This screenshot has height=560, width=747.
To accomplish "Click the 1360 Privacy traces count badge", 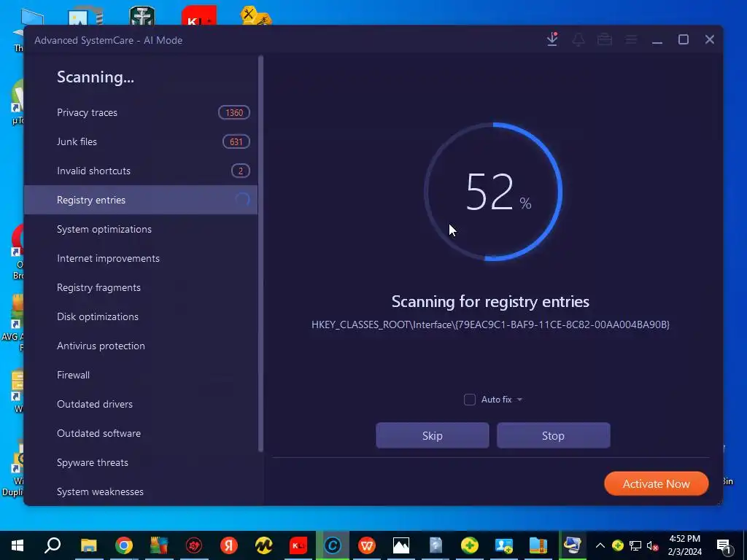I will click(234, 112).
